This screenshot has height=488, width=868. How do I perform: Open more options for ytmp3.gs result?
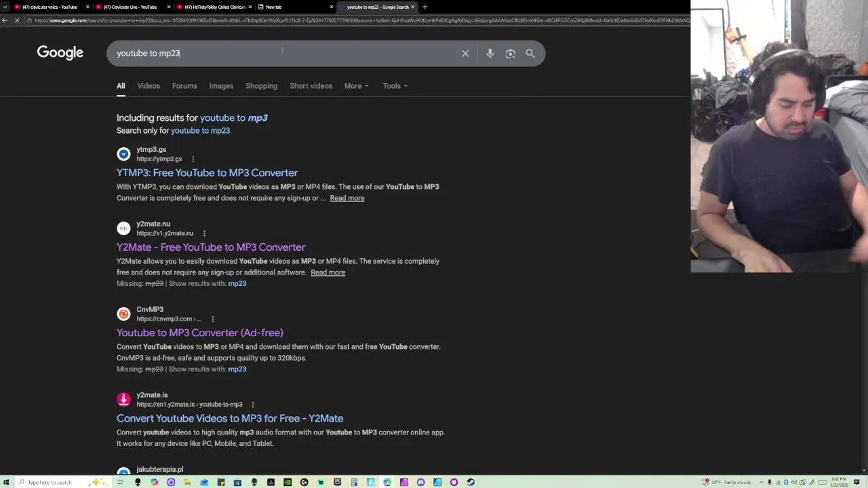pos(193,159)
